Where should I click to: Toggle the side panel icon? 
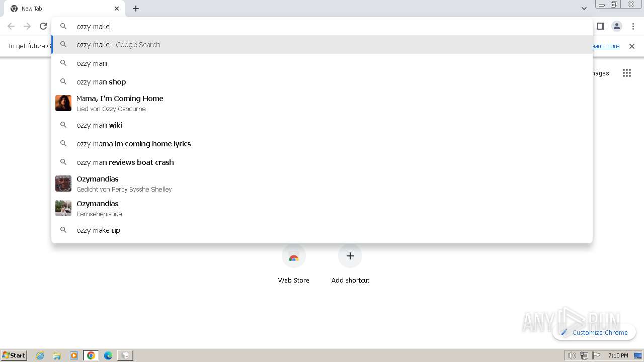(600, 26)
